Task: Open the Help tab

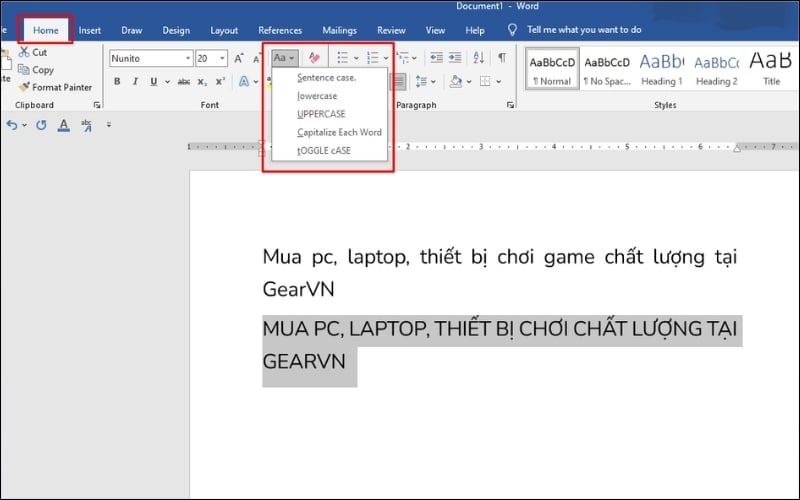Action: pyautogui.click(x=475, y=30)
